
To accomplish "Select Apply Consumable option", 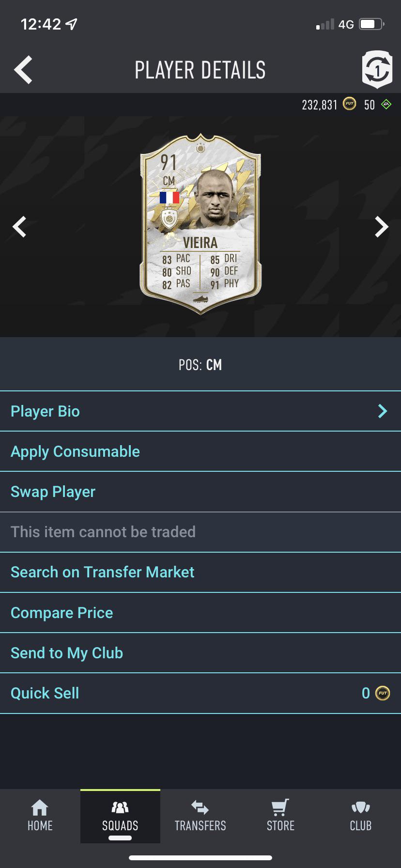I will pyautogui.click(x=75, y=451).
